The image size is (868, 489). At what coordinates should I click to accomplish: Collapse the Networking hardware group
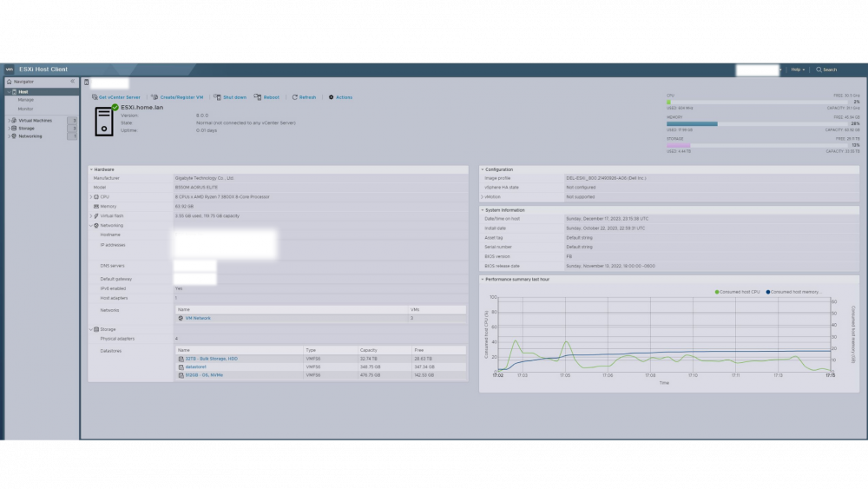[x=91, y=226]
